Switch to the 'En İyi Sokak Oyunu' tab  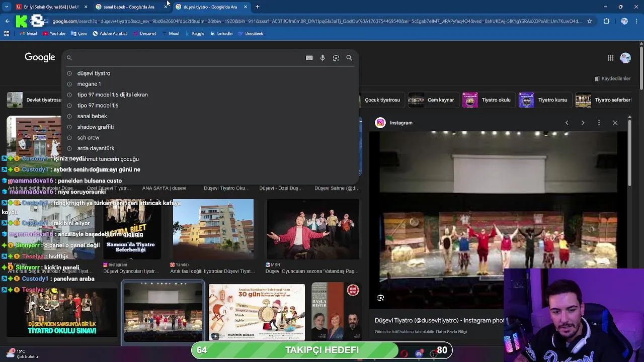51,7
